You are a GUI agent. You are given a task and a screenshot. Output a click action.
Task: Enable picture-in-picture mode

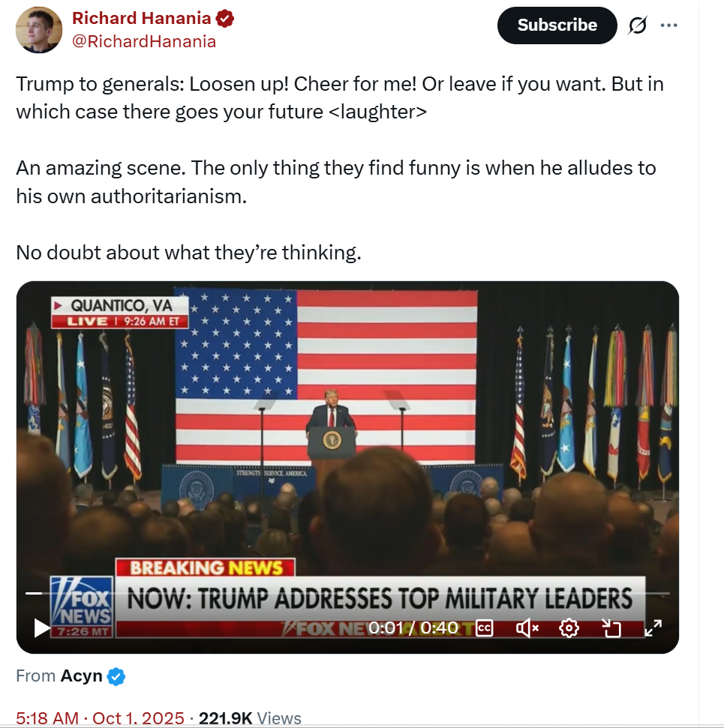(611, 628)
